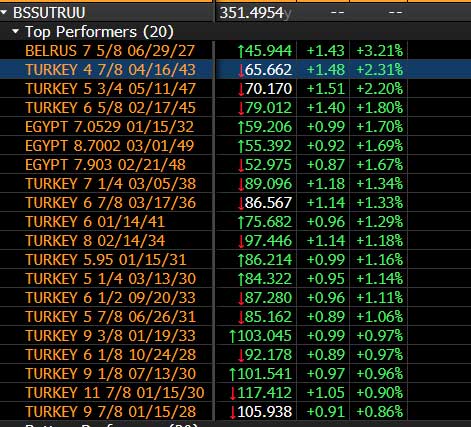Click percent change +1.67%
The height and width of the screenshot is (427, 471).
(x=379, y=165)
